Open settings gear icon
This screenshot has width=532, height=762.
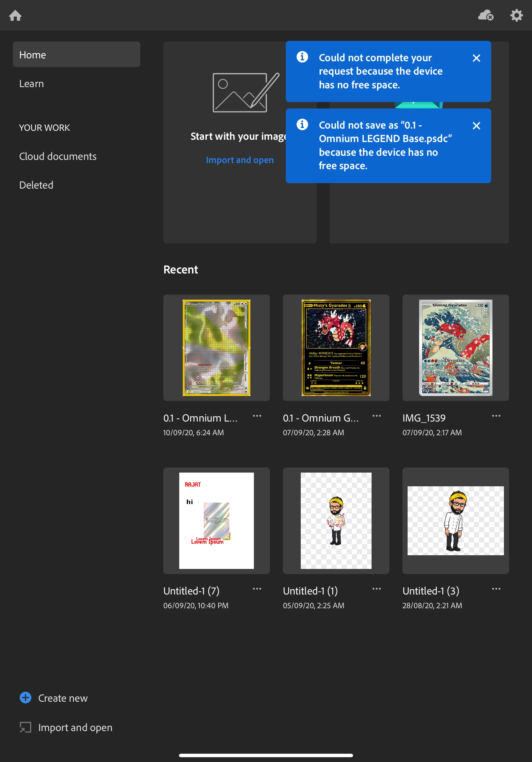pyautogui.click(x=516, y=15)
